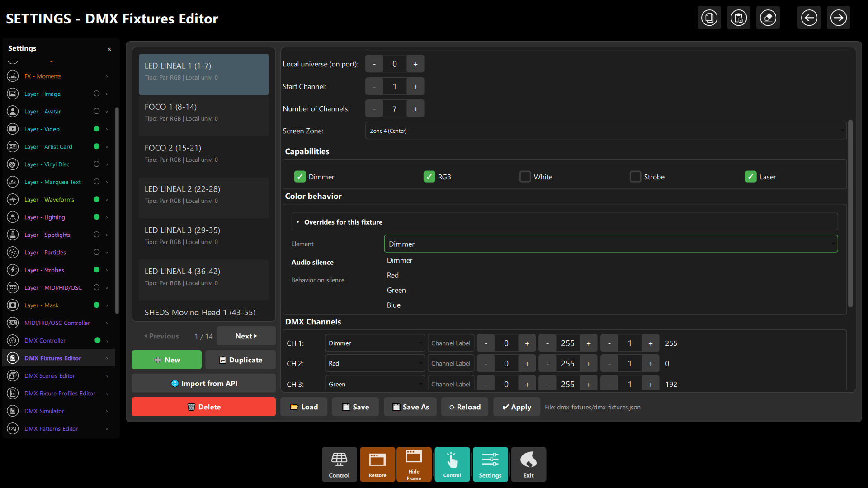This screenshot has width=868, height=488.
Task: Click the DMX Simulator sidebar icon
Action: (x=13, y=411)
